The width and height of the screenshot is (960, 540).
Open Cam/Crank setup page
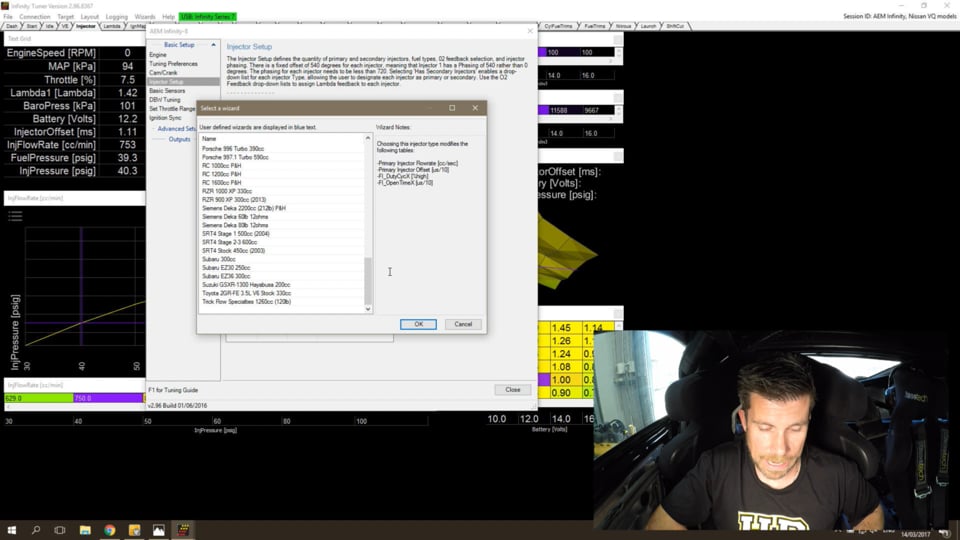pos(163,72)
